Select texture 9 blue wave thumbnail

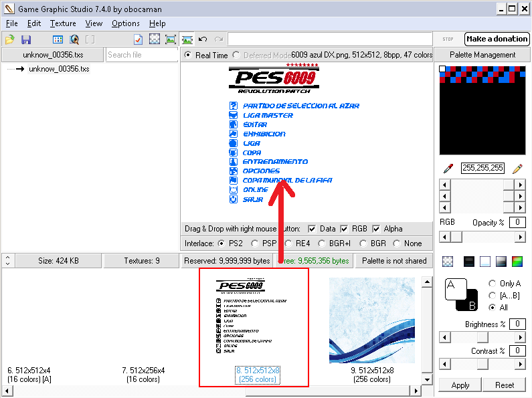372,320
